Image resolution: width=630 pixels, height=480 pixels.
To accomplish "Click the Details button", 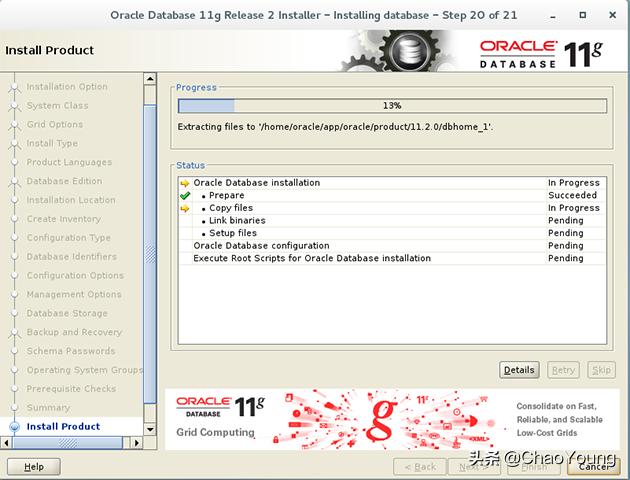I will point(519,370).
